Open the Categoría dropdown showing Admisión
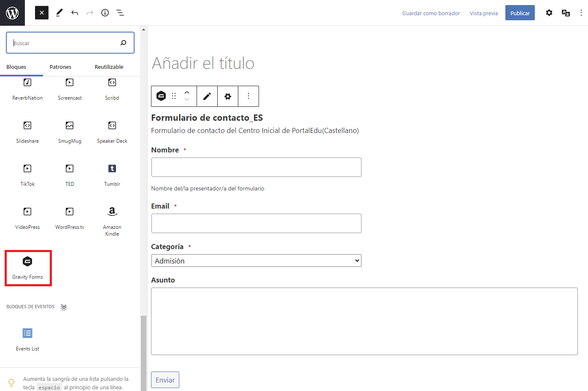Viewport: 588px width, 391px height. coord(256,261)
